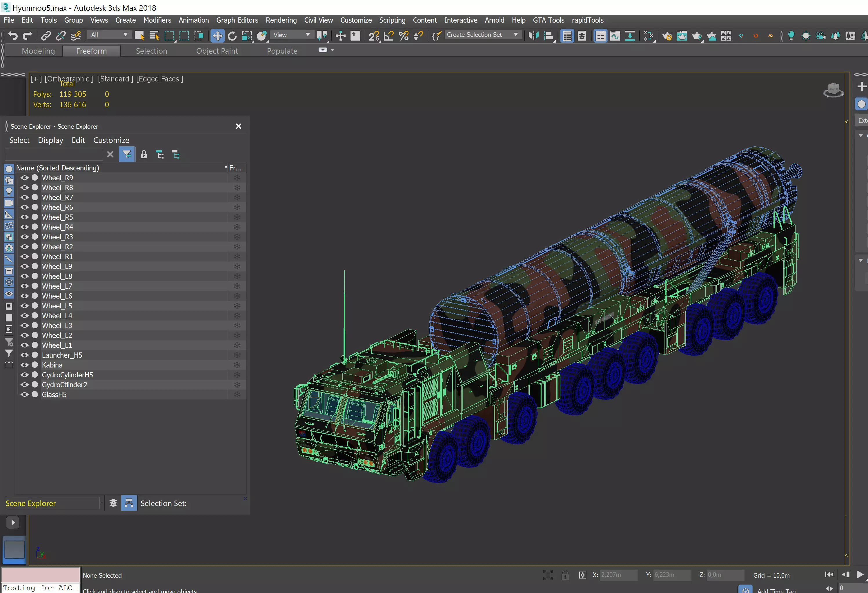Activate the Select and Rotate tool
Image resolution: width=868 pixels, height=593 pixels.
(x=232, y=36)
